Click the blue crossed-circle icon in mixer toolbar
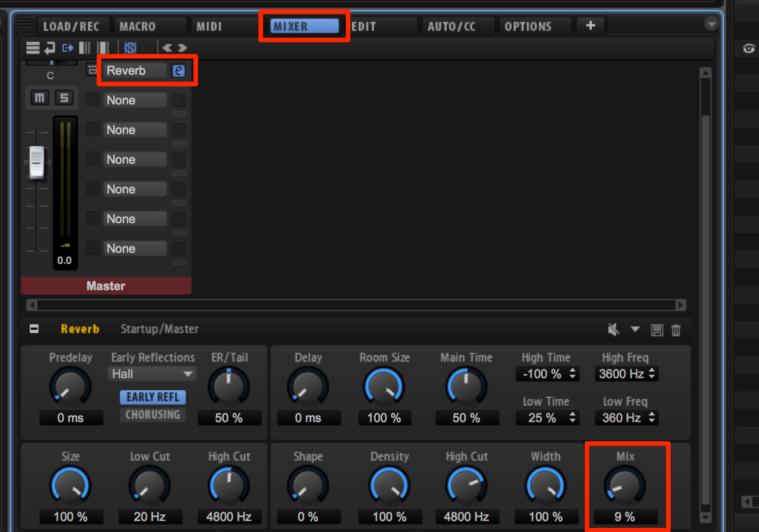 click(130, 48)
